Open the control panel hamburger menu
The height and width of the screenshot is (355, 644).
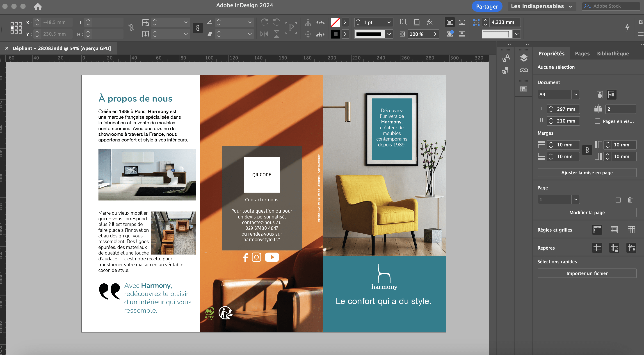[x=640, y=34]
